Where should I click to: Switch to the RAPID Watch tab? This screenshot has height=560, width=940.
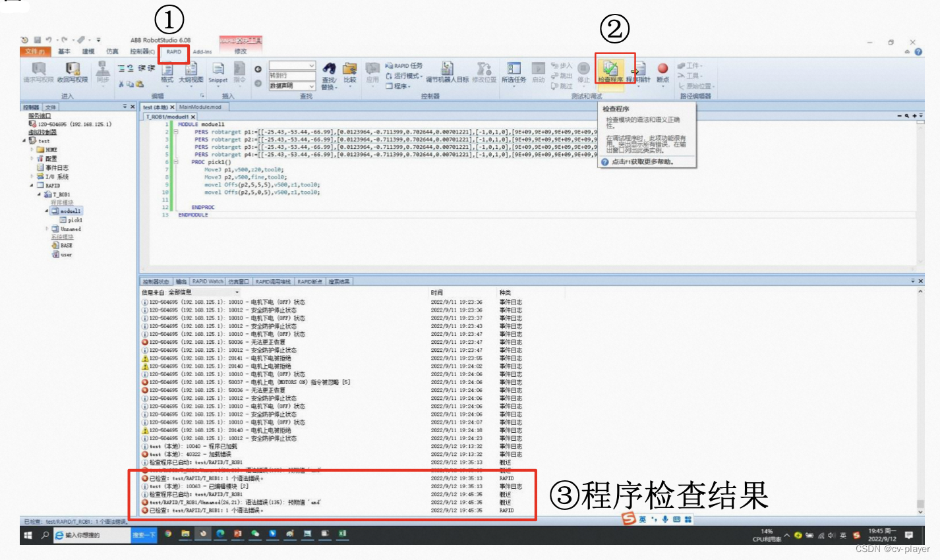(x=208, y=281)
